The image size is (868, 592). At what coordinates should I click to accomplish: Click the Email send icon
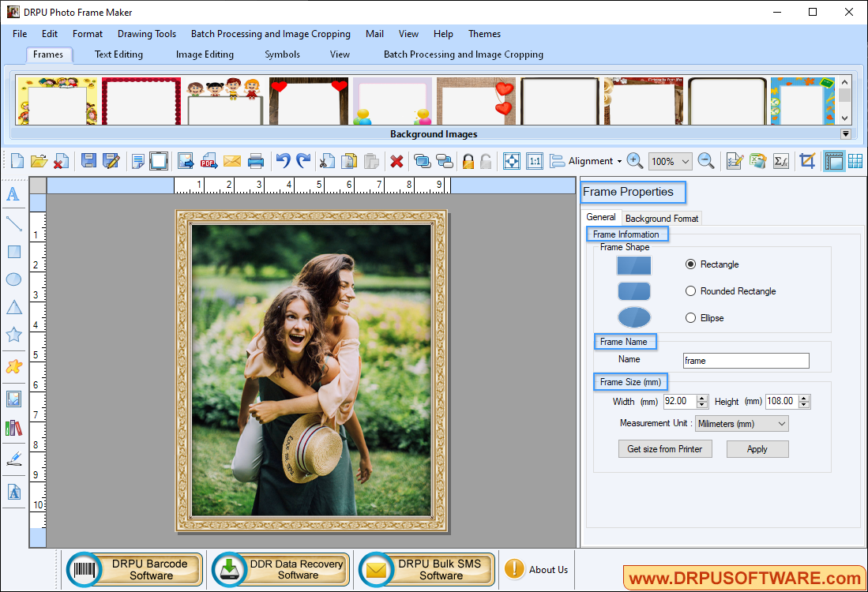[x=231, y=160]
